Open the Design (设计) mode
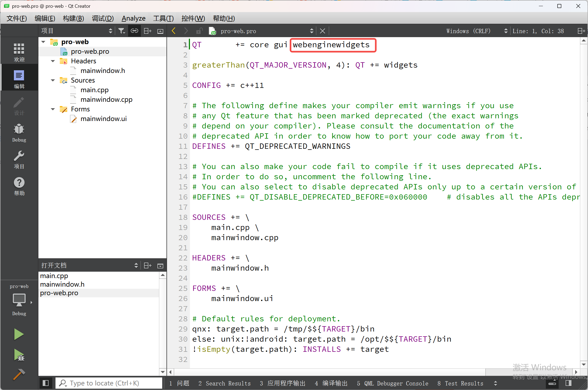Image resolution: width=588 pixels, height=390 pixels. tap(19, 106)
